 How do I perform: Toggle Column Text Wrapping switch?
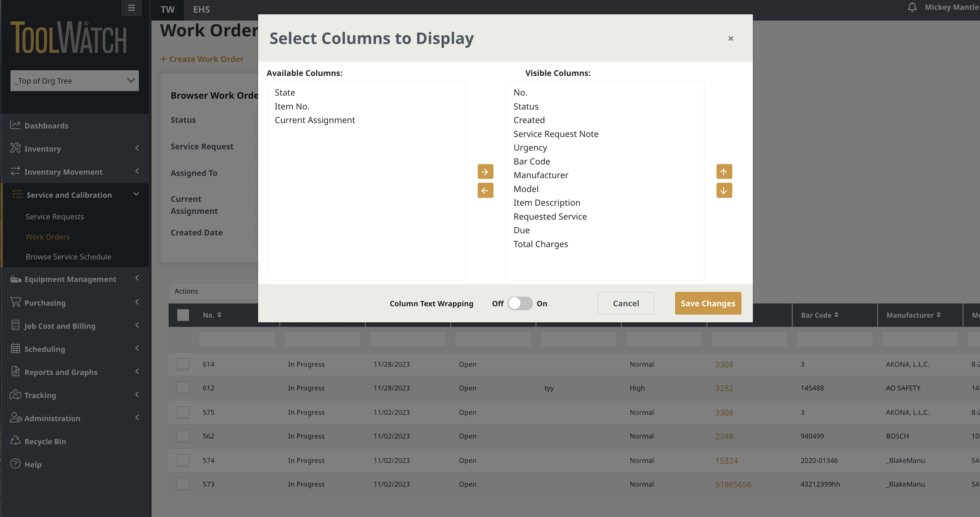(x=520, y=303)
